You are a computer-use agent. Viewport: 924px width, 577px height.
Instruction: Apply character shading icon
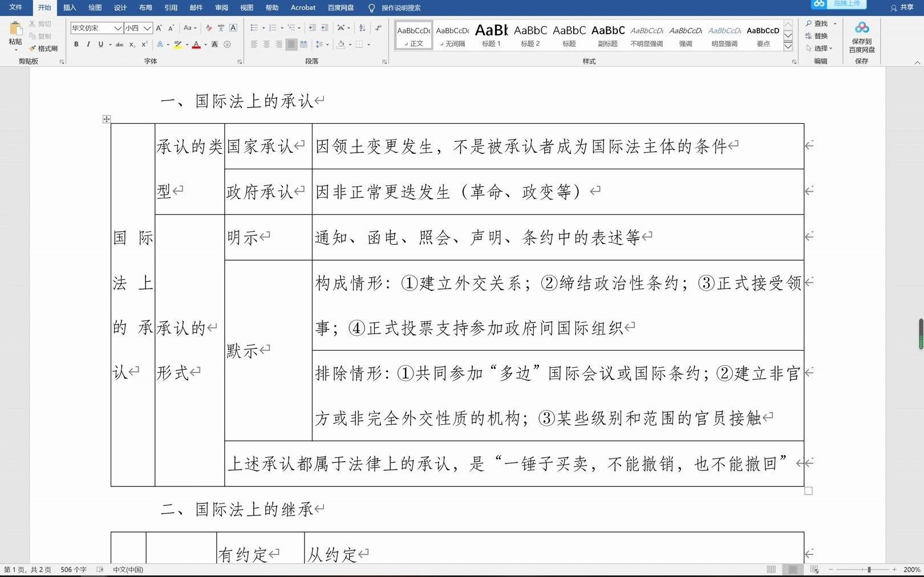pos(214,44)
